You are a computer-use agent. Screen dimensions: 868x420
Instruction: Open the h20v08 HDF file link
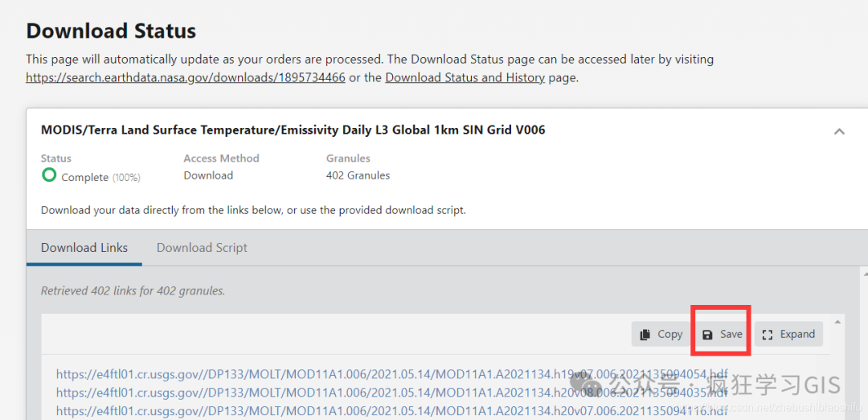391,393
